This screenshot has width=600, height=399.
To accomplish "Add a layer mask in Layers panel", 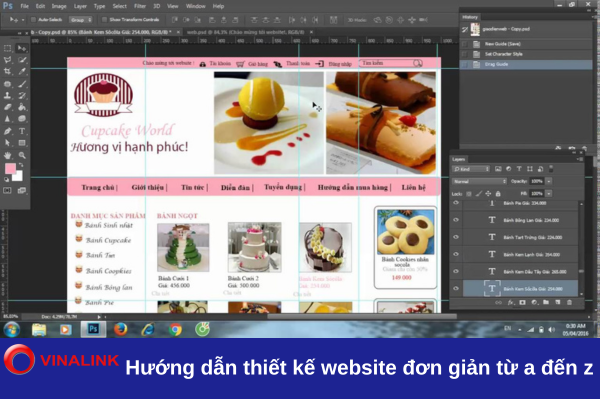I will tap(522, 302).
